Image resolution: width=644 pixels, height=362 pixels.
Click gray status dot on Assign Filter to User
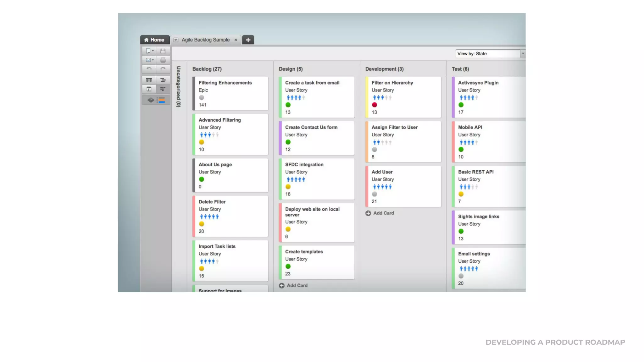coord(374,150)
